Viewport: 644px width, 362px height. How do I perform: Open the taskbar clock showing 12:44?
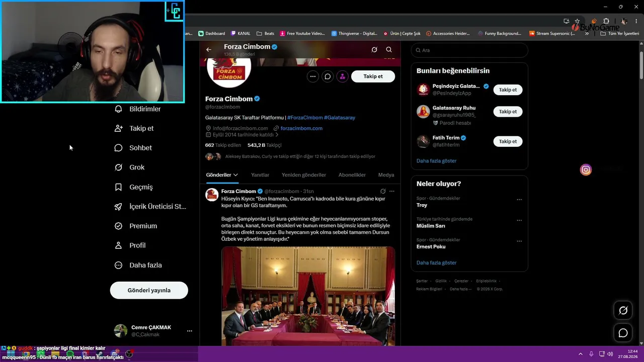pyautogui.click(x=629, y=354)
